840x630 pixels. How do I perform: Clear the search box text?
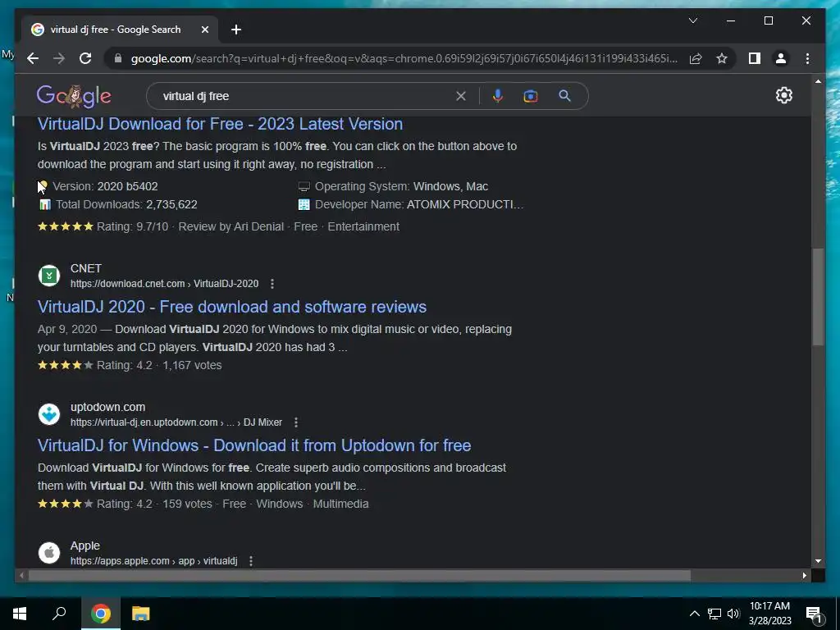461,96
